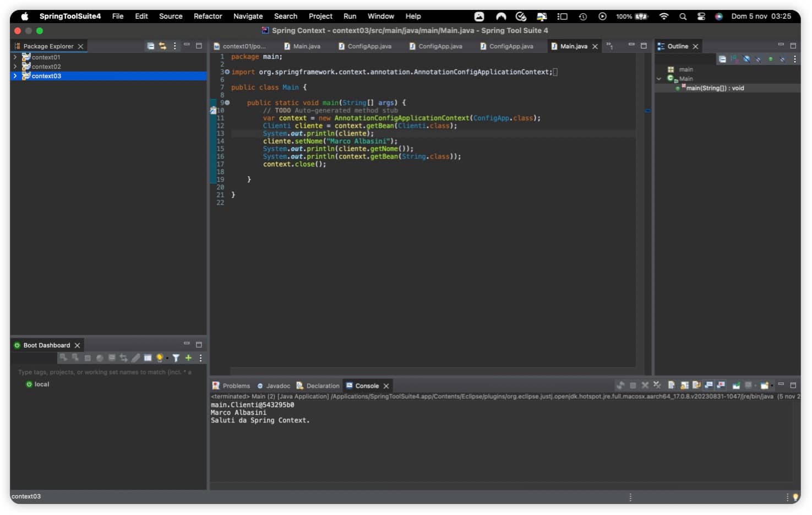Toggle Link with Editor in Package Explorer
The width and height of the screenshot is (812, 515).
(162, 46)
